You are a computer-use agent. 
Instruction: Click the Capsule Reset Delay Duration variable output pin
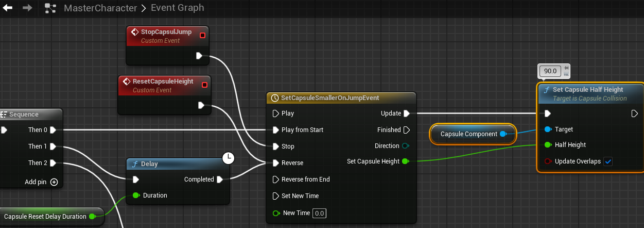(x=92, y=217)
